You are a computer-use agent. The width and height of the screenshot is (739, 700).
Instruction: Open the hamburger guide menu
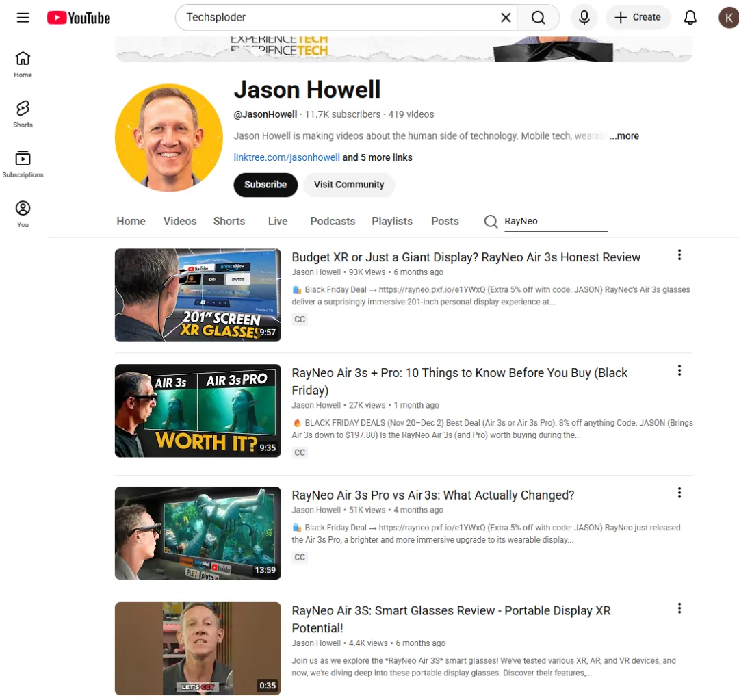point(23,17)
